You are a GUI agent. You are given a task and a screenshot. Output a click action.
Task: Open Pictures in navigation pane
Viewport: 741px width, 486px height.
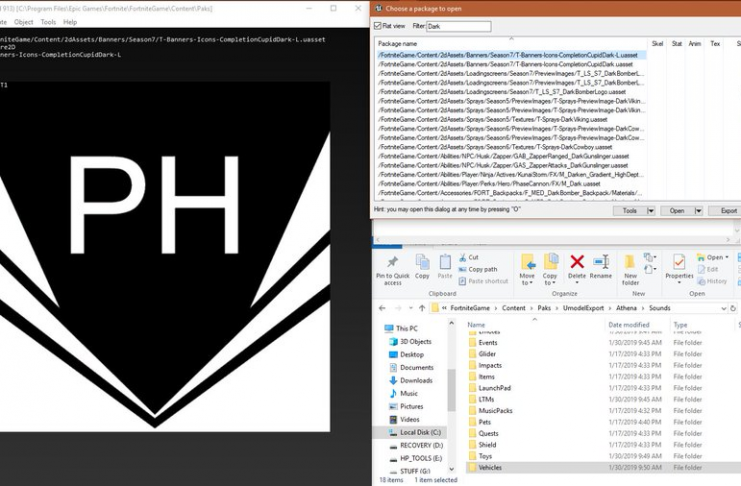point(406,406)
